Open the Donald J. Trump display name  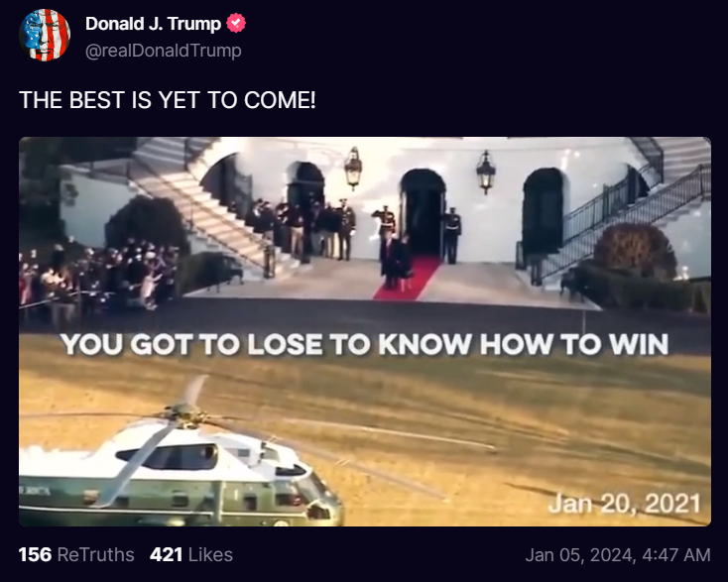[x=153, y=24]
